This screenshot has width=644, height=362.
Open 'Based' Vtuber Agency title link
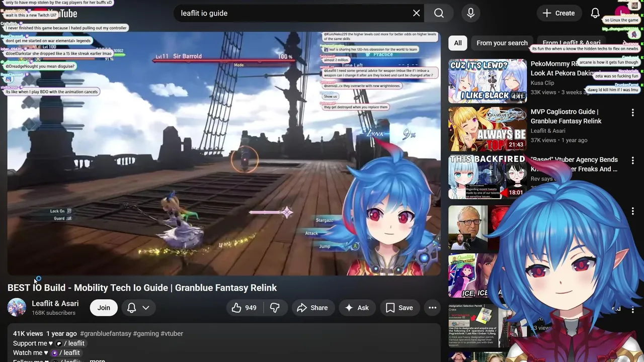pos(574,164)
